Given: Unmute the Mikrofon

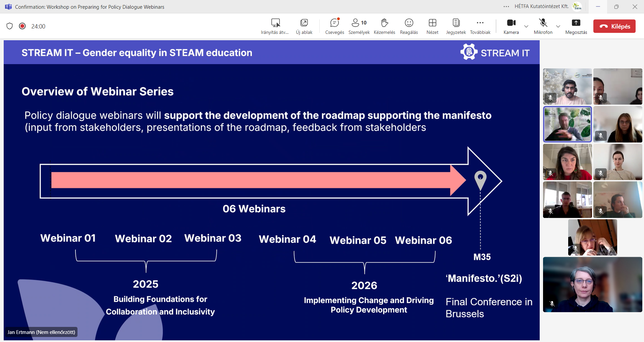Looking at the screenshot, I should click(543, 26).
